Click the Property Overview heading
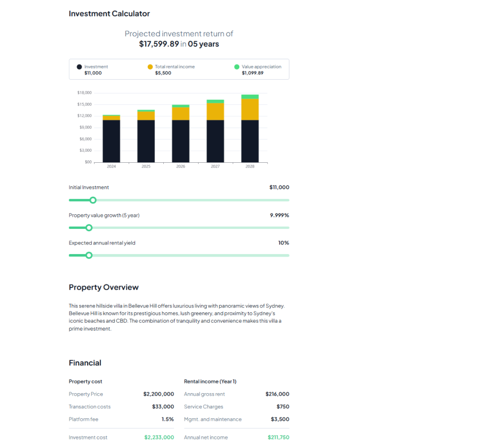The height and width of the screenshot is (440, 504). (x=103, y=287)
